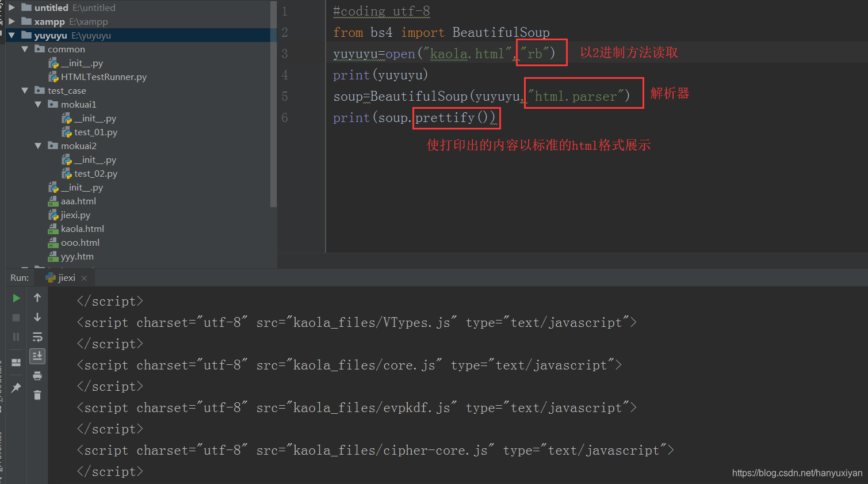
Task: Click line number 3 in gutter
Action: coord(284,54)
